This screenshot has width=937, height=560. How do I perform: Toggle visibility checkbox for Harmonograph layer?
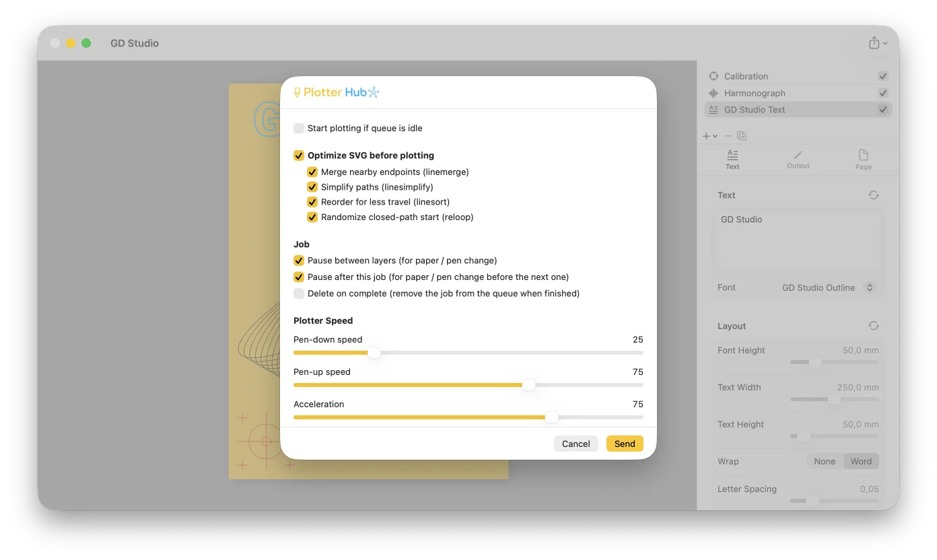point(883,93)
